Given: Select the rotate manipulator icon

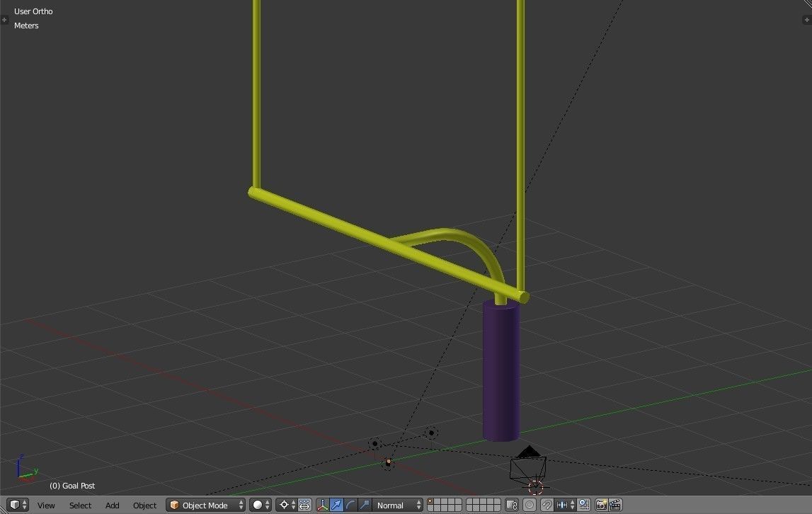Looking at the screenshot, I should tap(351, 505).
